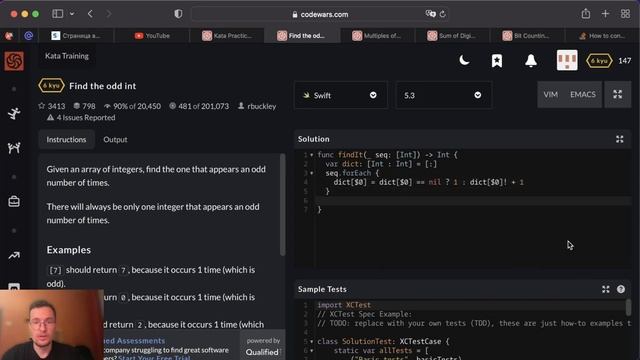Open the briefcase sidebar icon
Screen dimensions: 640x360
[14, 201]
